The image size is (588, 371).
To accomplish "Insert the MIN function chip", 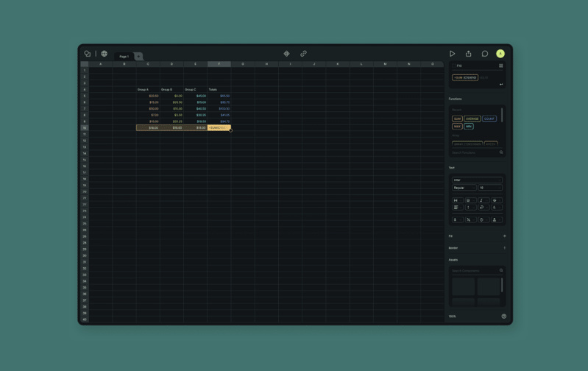I will [x=469, y=127].
